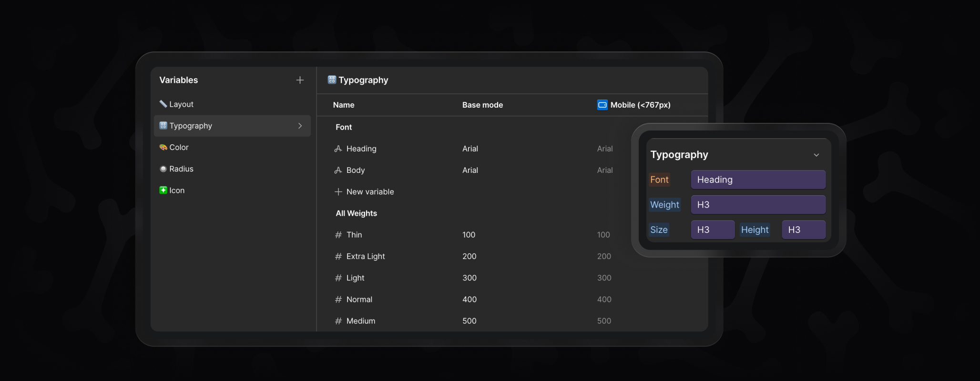The image size is (980, 381).
Task: Edit Extra Light mobile value 200
Action: pos(604,256)
